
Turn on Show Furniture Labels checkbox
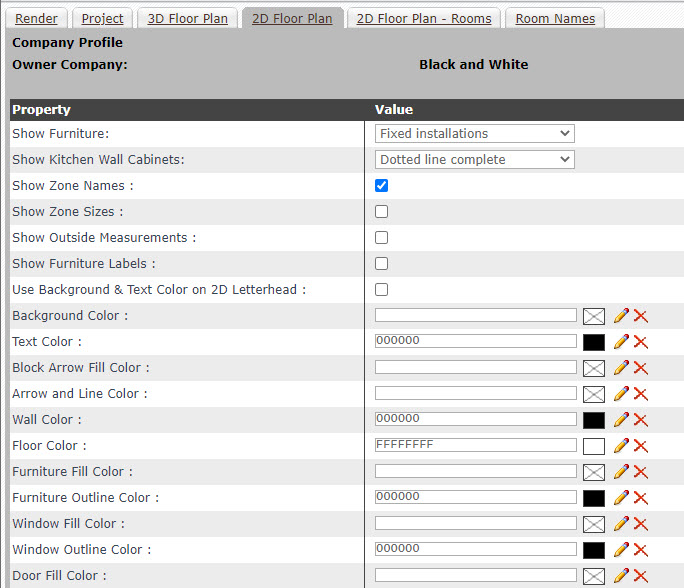click(381, 263)
